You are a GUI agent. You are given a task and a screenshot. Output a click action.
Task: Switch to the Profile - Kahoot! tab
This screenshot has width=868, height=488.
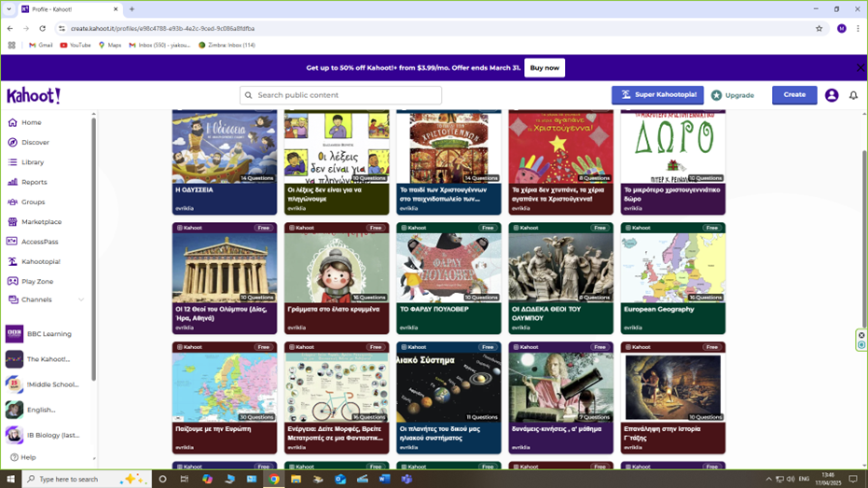70,9
